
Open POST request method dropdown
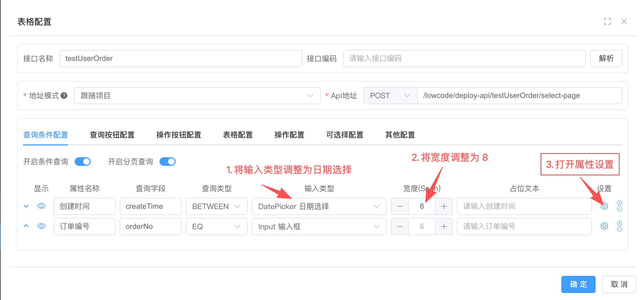click(390, 96)
